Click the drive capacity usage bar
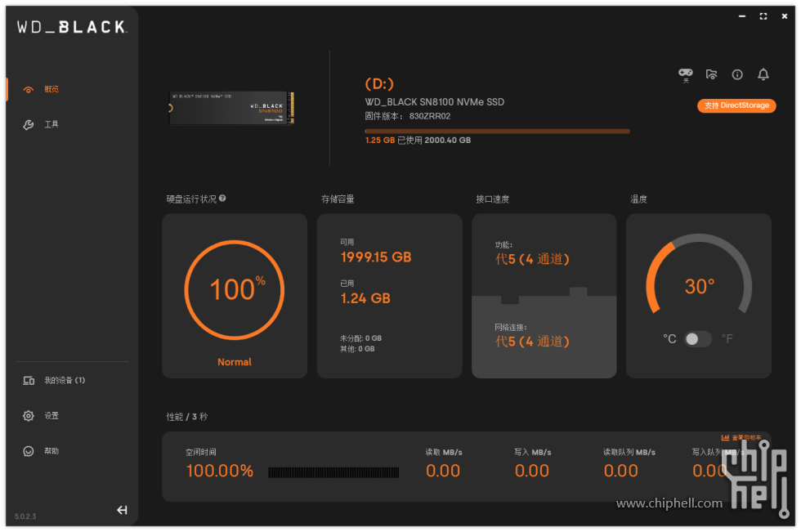This screenshot has height=532, width=801. 497,132
